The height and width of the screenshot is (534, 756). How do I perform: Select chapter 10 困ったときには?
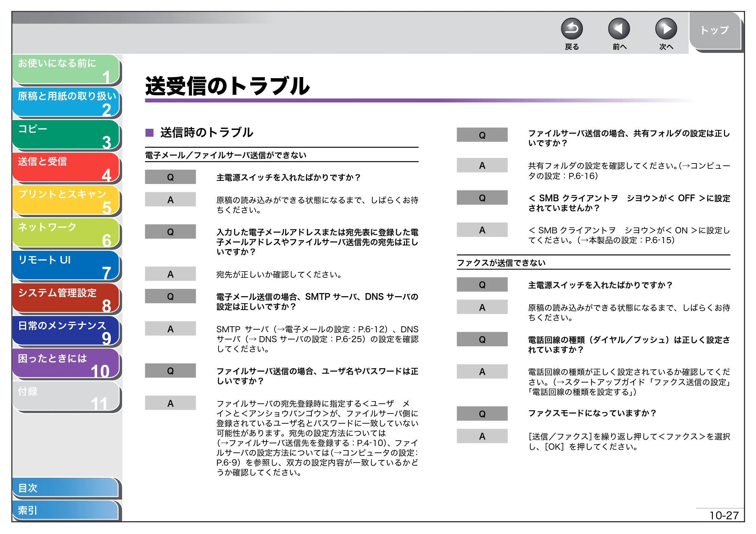(x=66, y=364)
